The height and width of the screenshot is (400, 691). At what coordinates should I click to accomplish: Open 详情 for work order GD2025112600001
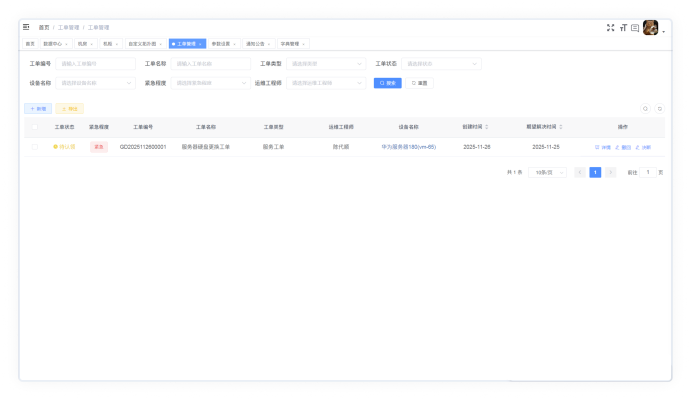(x=603, y=147)
